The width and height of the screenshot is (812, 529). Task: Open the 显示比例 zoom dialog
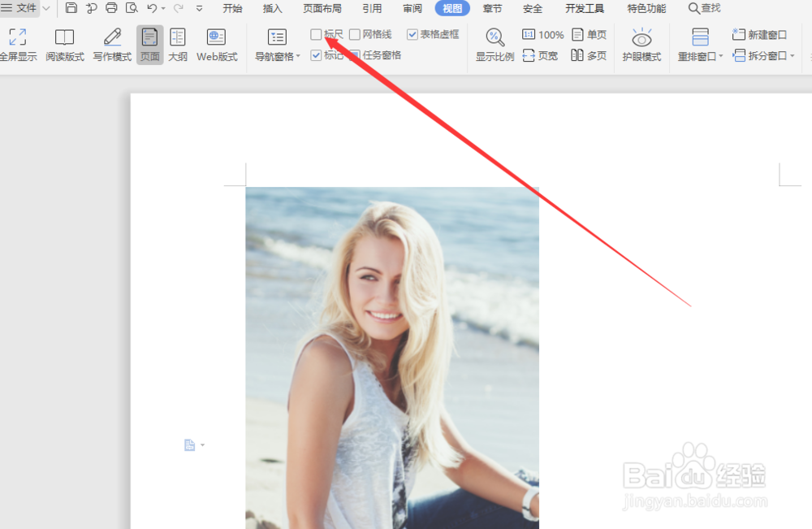pyautogui.click(x=495, y=45)
